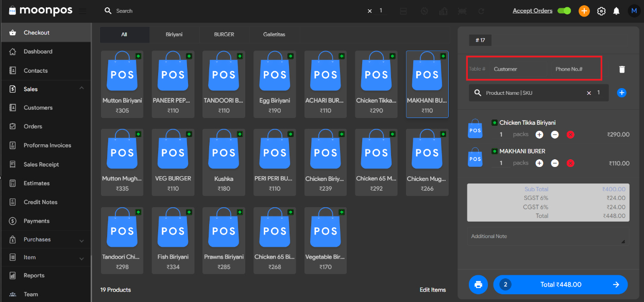Expand the Purchases sidebar section
Viewport: 644px width, 302px height.
tap(81, 240)
